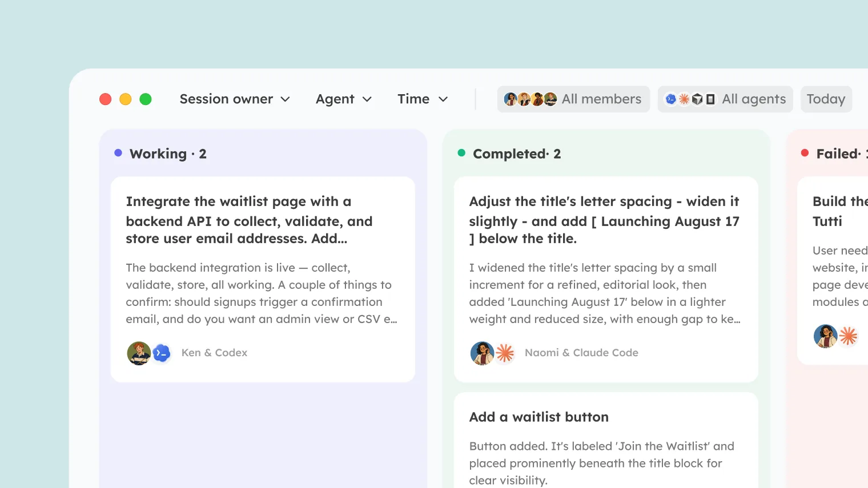Click the member avatar group in All members
This screenshot has width=868, height=488.
tap(531, 99)
